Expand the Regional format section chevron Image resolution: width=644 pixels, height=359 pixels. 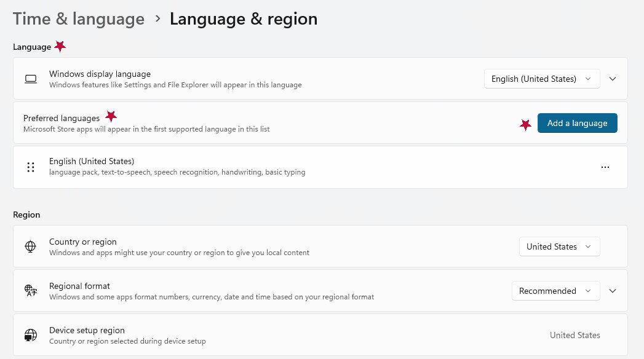[612, 291]
